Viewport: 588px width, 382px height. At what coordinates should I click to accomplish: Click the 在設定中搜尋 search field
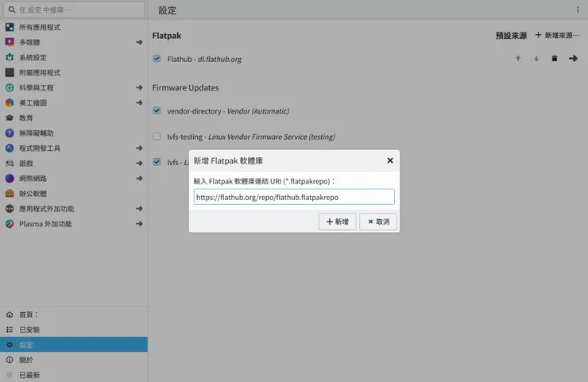[74, 10]
